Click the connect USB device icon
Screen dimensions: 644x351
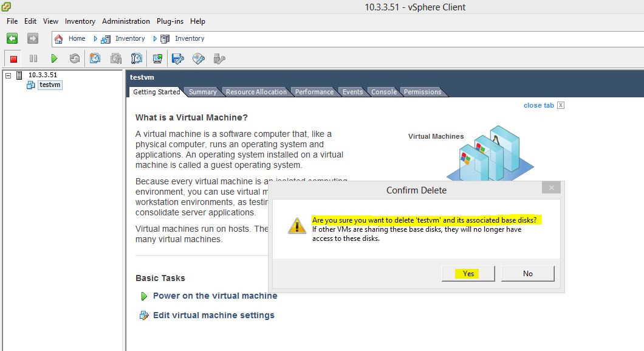tap(219, 59)
